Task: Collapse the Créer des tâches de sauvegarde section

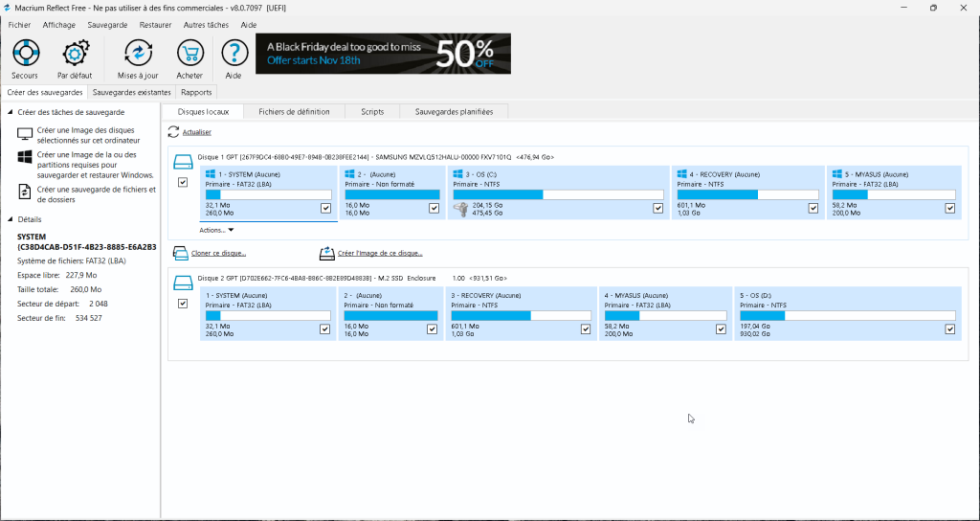Action: point(10,112)
